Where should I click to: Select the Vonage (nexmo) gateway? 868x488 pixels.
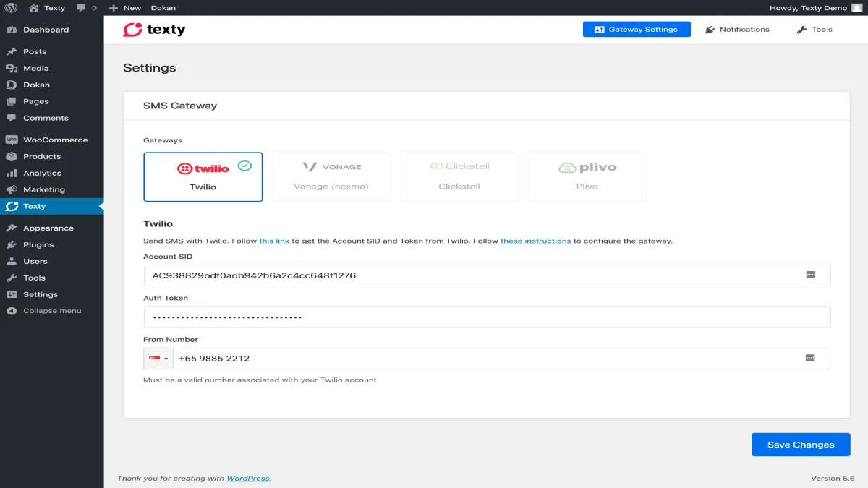[331, 176]
